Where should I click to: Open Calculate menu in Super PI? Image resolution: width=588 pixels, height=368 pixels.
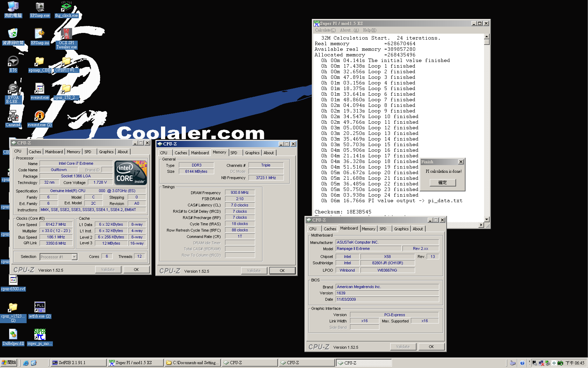tap(325, 30)
